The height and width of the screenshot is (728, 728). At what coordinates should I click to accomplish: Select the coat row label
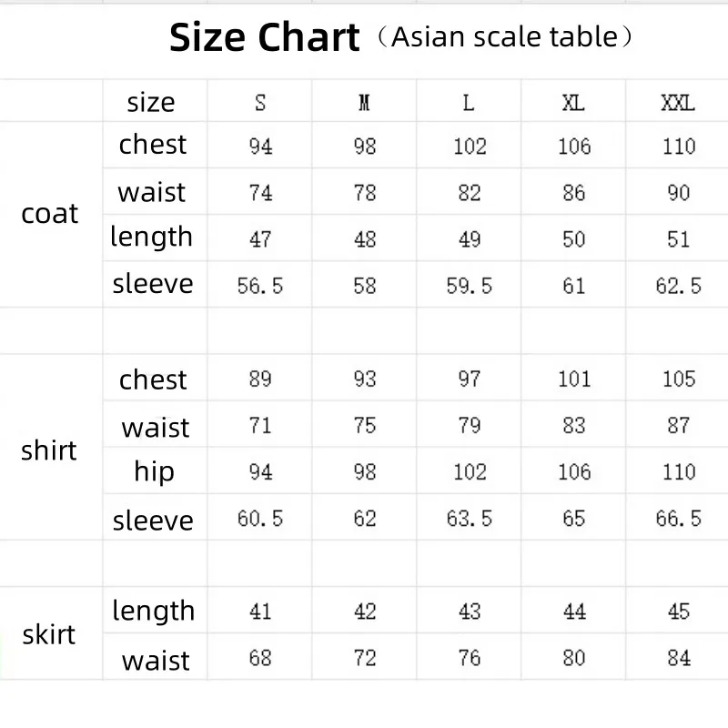click(50, 214)
